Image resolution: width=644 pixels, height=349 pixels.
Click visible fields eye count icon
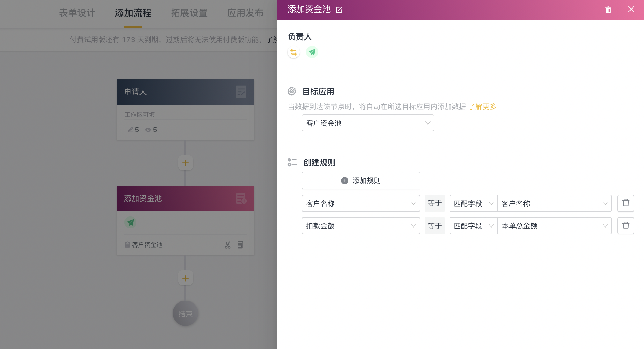tap(148, 130)
